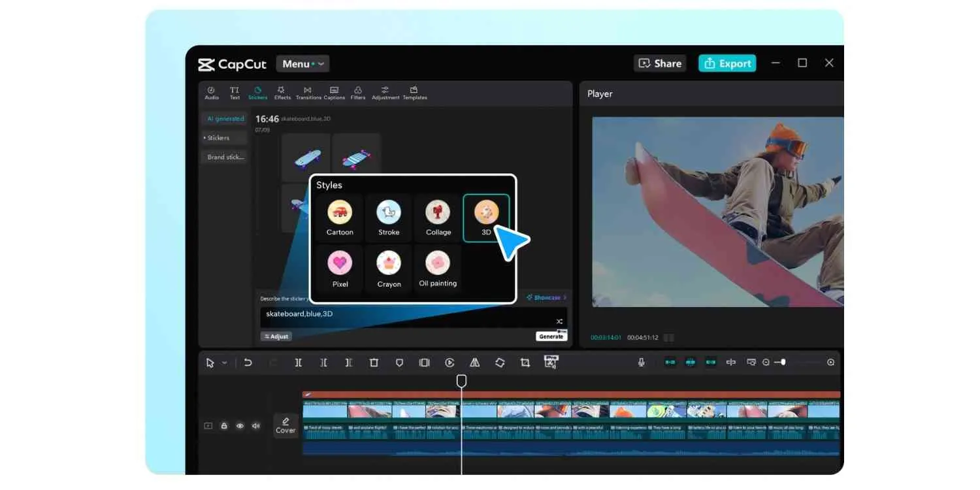Click the shuffle random prompt icon
Image resolution: width=980 pixels, height=490 pixels.
point(559,321)
